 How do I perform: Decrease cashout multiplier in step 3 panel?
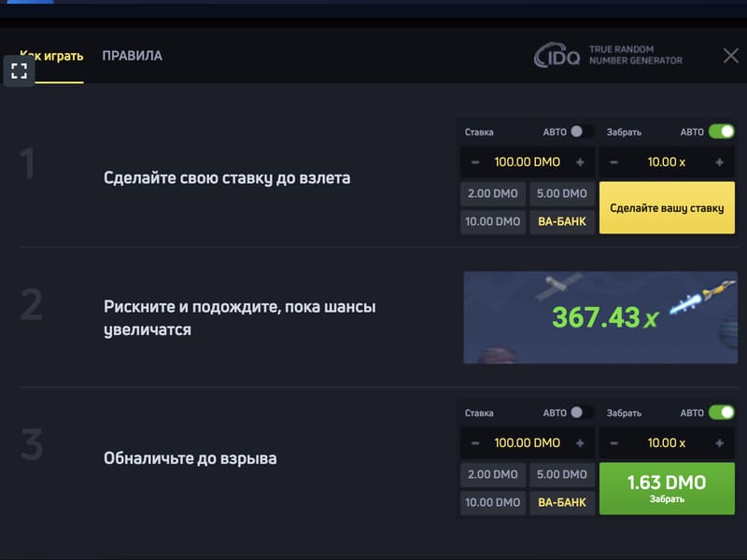pyautogui.click(x=614, y=442)
